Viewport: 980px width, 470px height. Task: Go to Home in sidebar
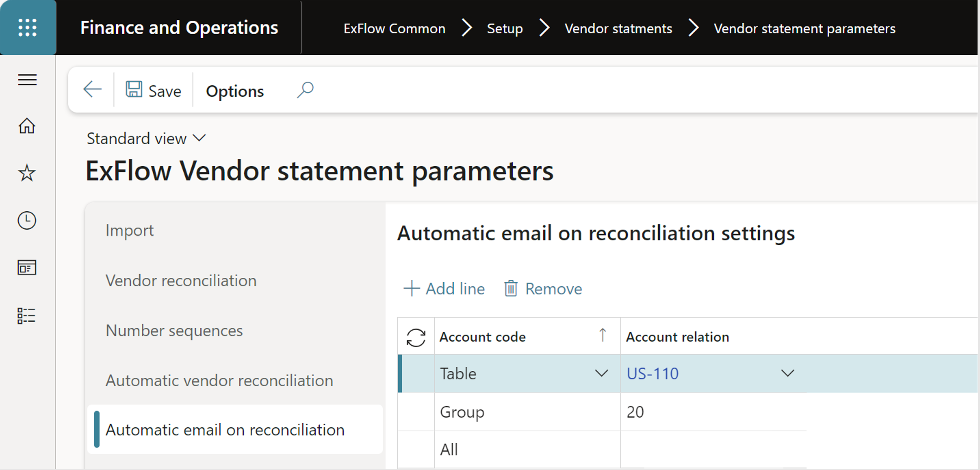point(27,126)
